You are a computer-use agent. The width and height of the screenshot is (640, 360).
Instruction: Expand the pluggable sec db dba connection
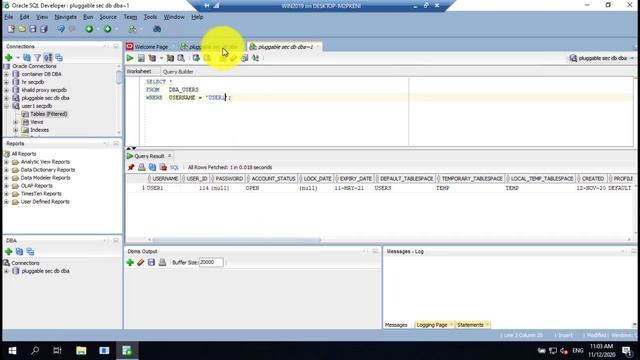6,98
